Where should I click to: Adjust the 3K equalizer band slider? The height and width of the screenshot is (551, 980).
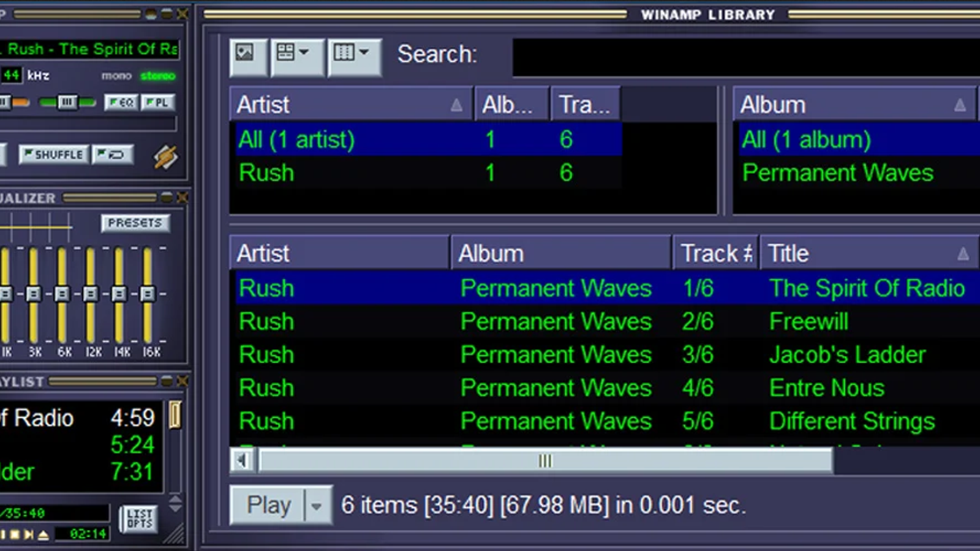(x=33, y=294)
